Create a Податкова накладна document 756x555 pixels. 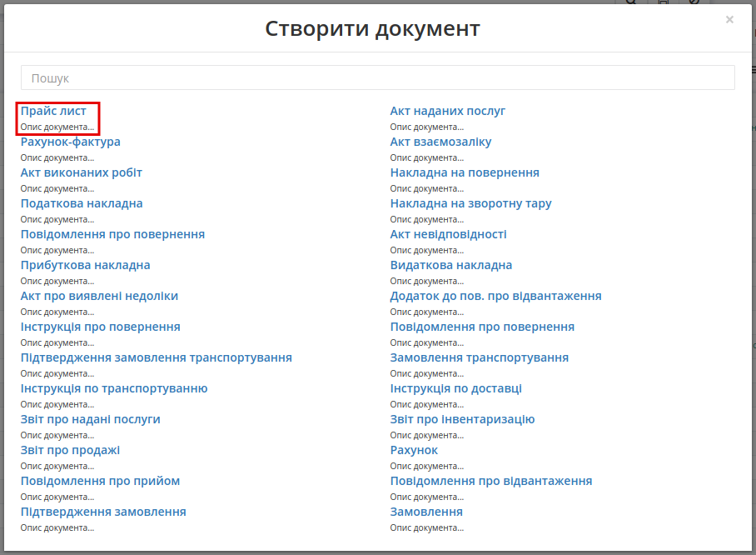82,203
